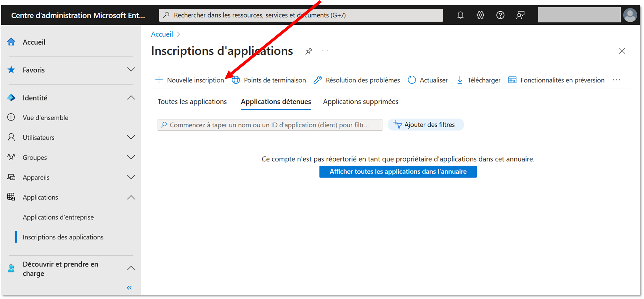Switch to Toutes les applications tab
Image resolution: width=644 pixels, height=299 pixels.
pos(192,102)
